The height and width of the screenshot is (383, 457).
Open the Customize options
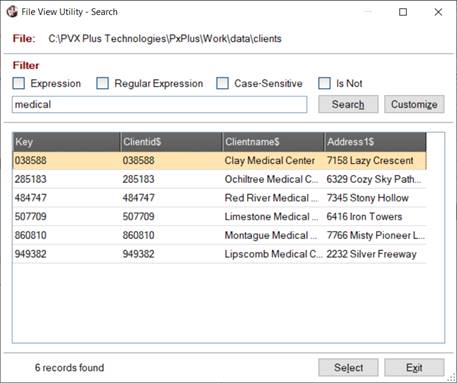point(414,104)
